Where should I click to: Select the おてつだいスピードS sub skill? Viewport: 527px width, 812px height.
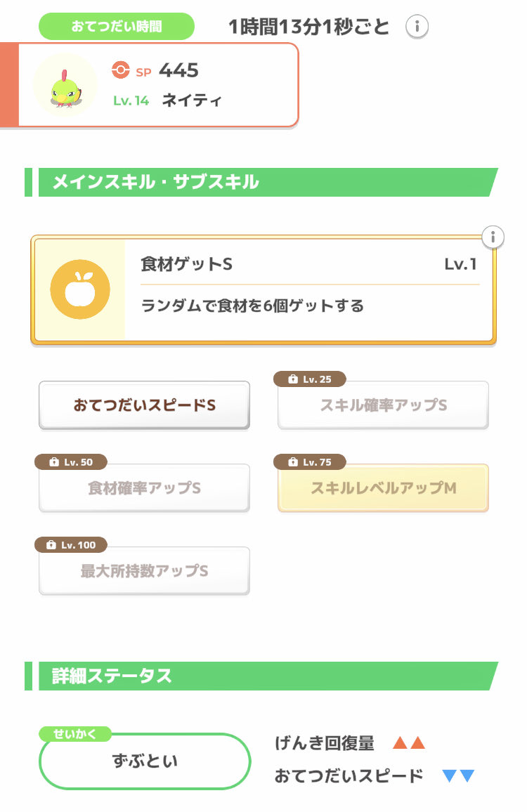point(144,405)
